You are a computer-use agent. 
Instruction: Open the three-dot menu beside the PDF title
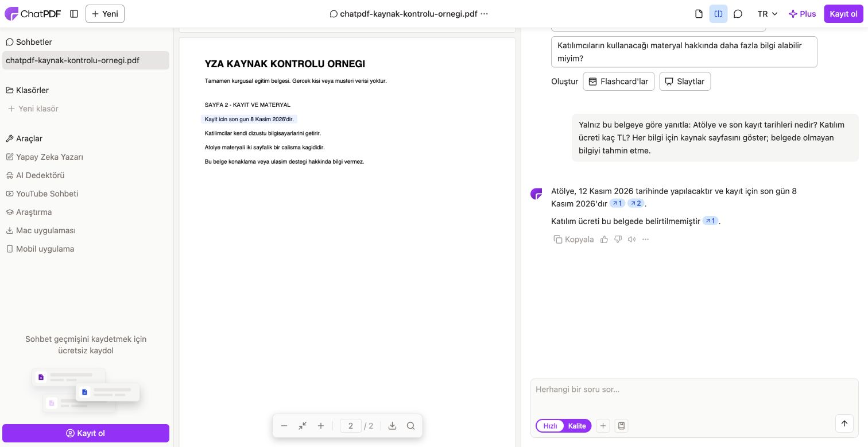tap(484, 14)
